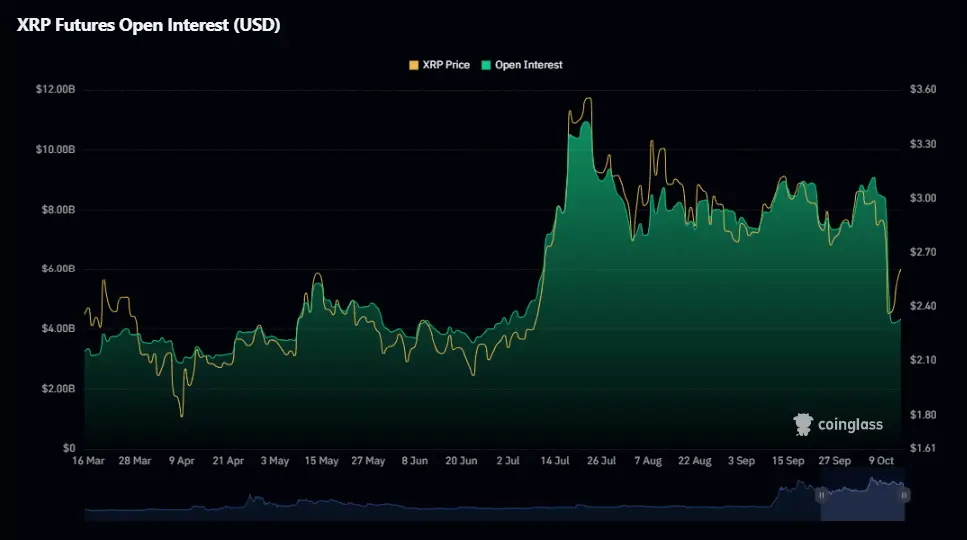
Task: Click the 3 Sep date label
Action: 741,460
